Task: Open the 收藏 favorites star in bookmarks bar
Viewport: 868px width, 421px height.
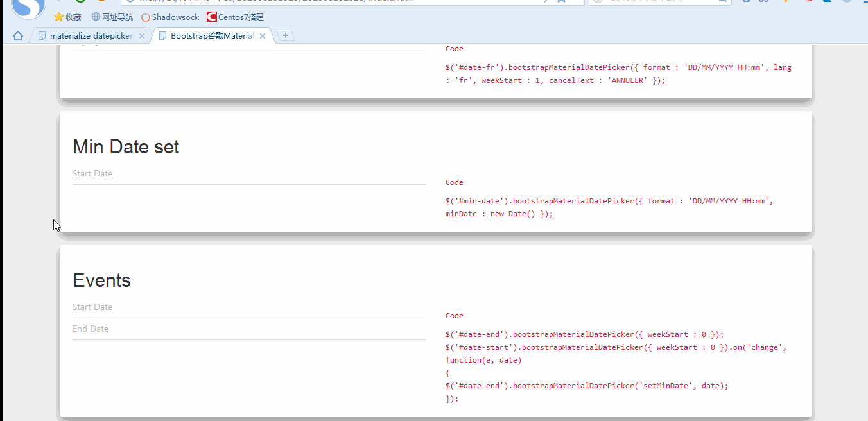Action: pyautogui.click(x=67, y=17)
